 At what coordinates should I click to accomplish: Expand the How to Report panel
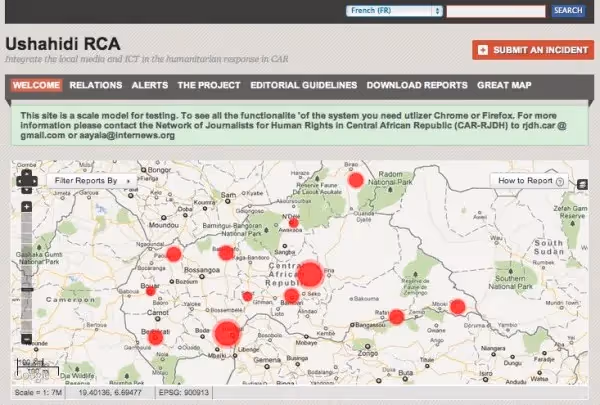pos(530,181)
